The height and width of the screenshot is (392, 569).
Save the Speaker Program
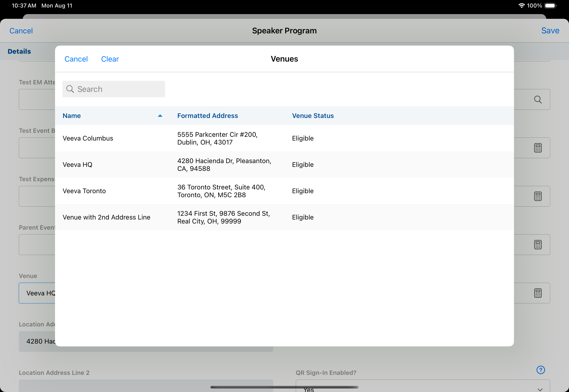[550, 31]
